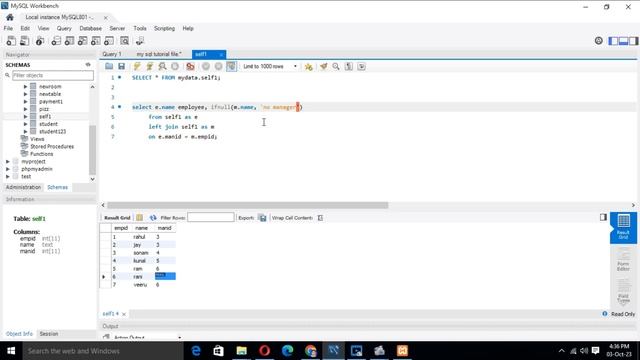Open the Query menu
This screenshot has width=640, height=360.
64,28
